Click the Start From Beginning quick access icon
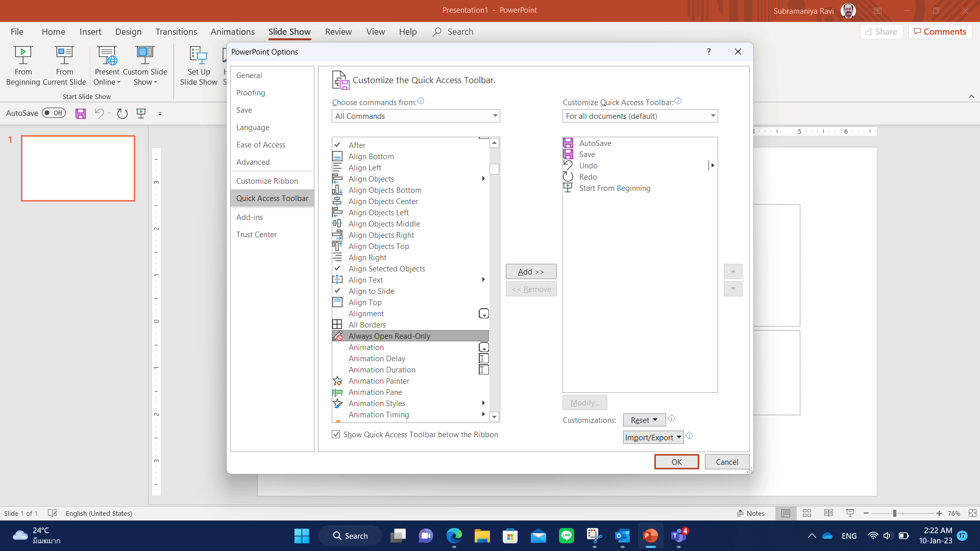980x551 pixels. tap(141, 113)
